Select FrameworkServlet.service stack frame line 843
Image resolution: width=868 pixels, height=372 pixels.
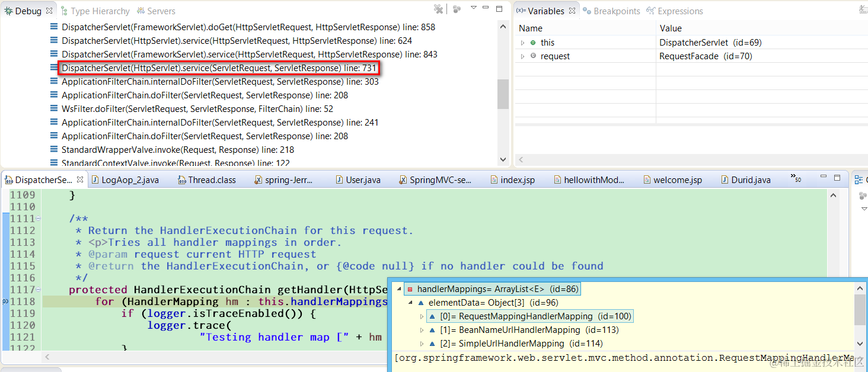click(x=250, y=54)
